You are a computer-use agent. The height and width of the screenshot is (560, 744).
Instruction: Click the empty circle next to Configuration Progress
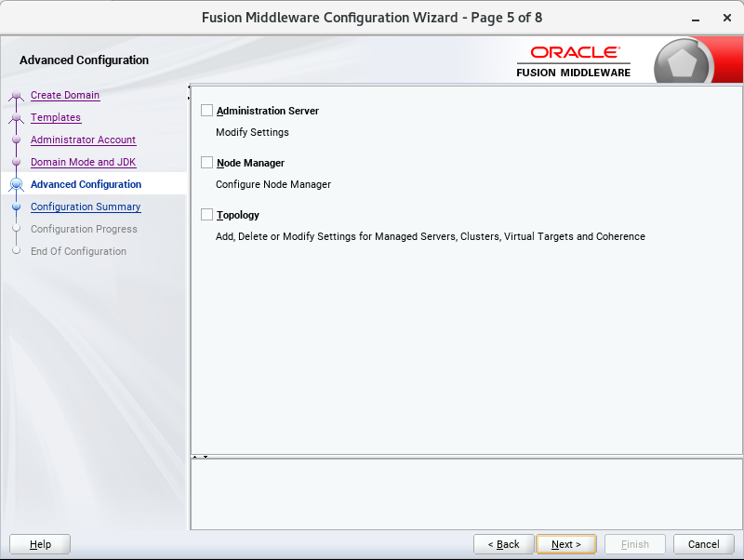16,229
